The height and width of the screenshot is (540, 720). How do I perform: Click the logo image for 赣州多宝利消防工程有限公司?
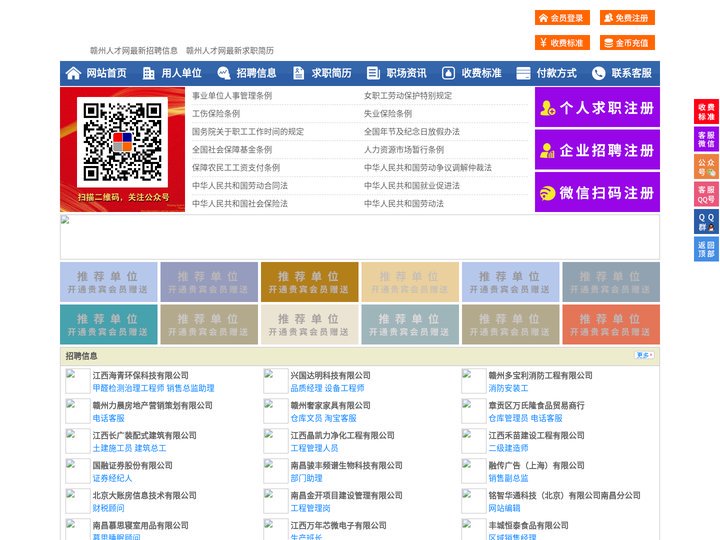coord(473,381)
